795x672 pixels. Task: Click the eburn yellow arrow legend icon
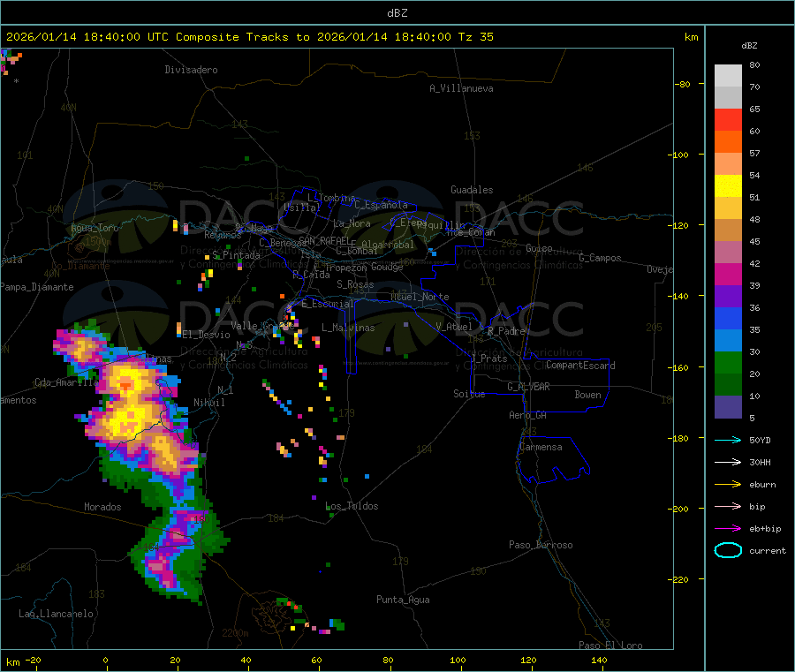pos(728,485)
